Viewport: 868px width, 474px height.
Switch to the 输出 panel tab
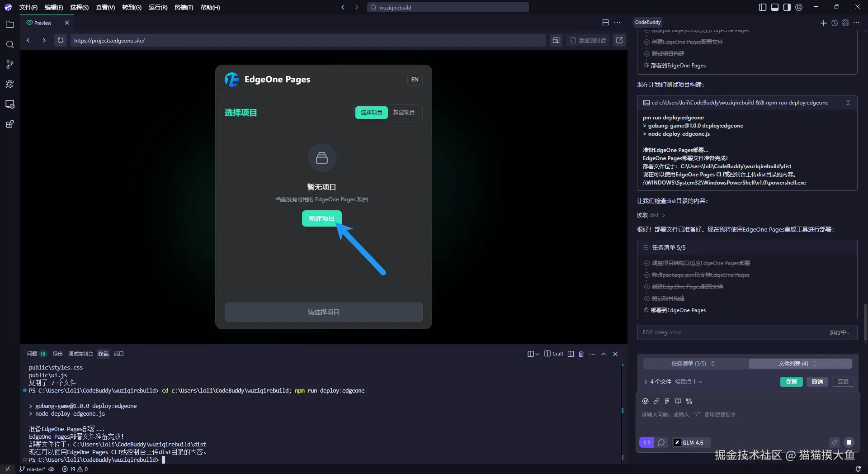click(x=57, y=354)
